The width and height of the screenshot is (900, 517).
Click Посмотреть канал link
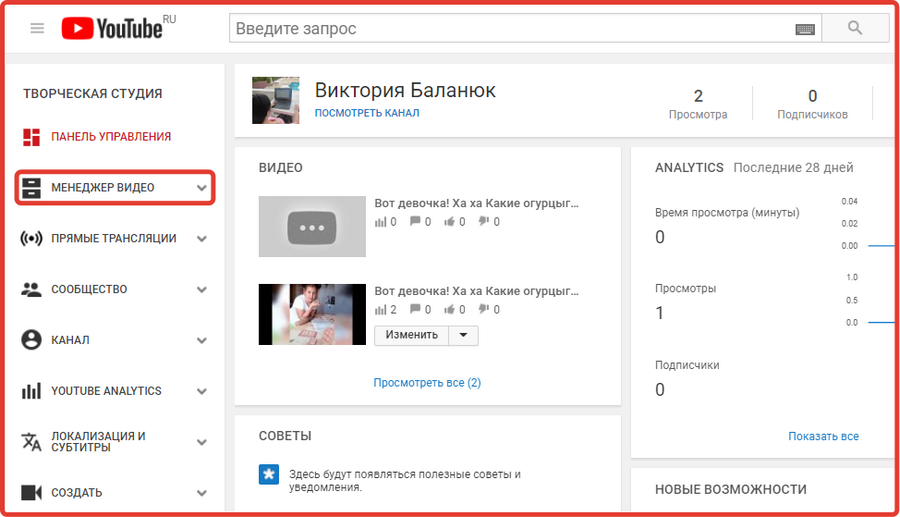pos(367,113)
